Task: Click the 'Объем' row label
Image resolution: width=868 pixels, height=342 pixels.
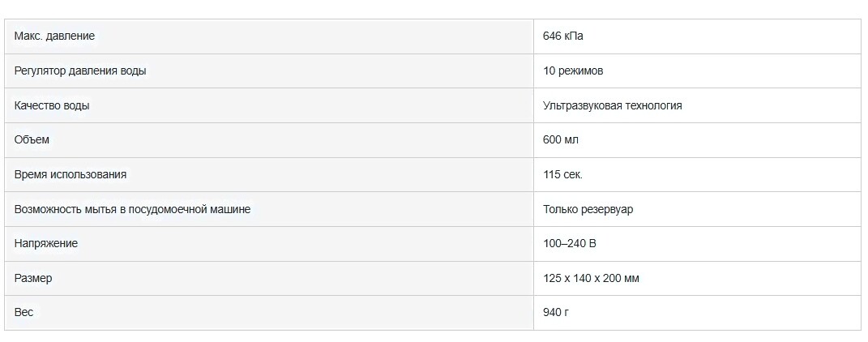Action: [x=32, y=139]
